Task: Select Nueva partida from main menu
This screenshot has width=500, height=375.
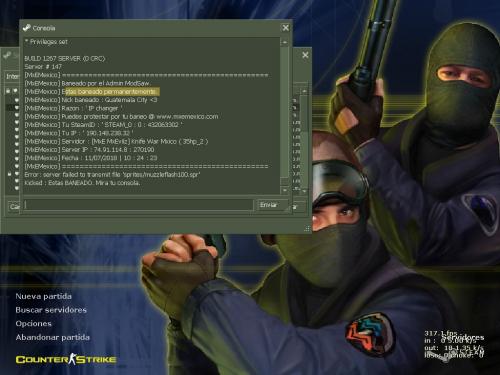Action: click(x=43, y=296)
